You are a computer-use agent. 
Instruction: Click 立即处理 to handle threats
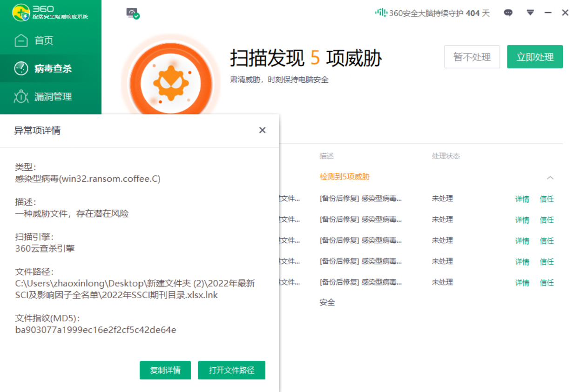(x=535, y=57)
